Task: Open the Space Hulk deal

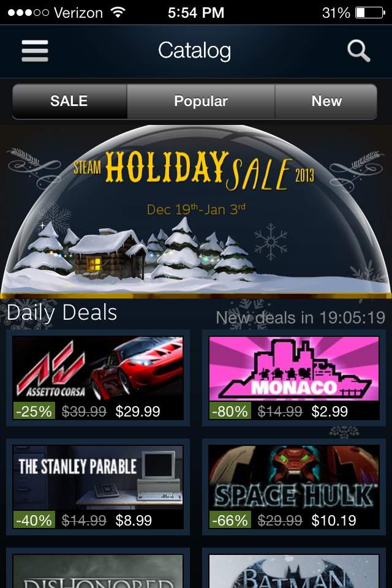Action: (294, 487)
